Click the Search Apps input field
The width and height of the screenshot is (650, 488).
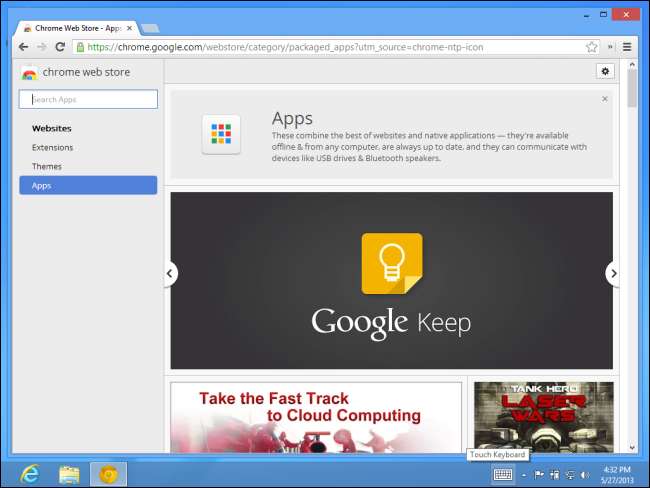point(88,99)
